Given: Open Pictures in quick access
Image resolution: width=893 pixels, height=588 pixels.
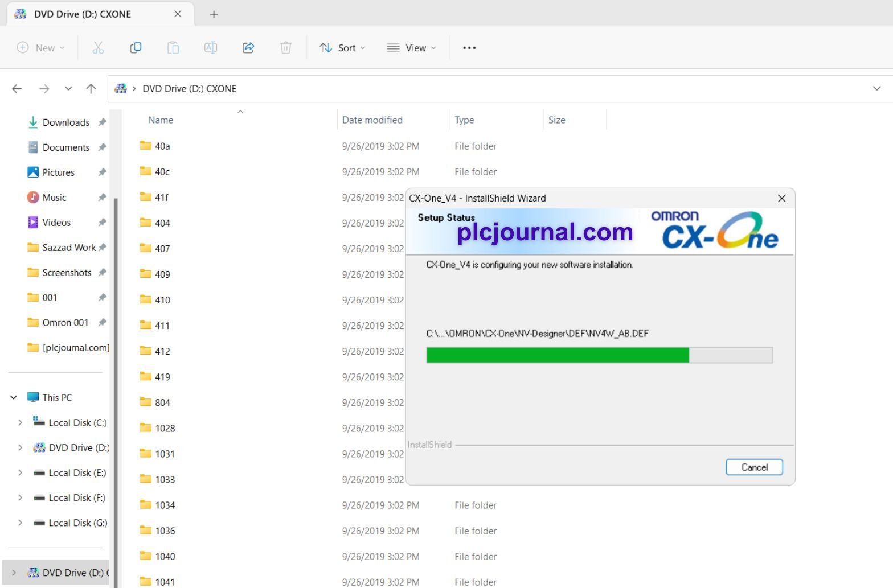Looking at the screenshot, I should click(59, 172).
